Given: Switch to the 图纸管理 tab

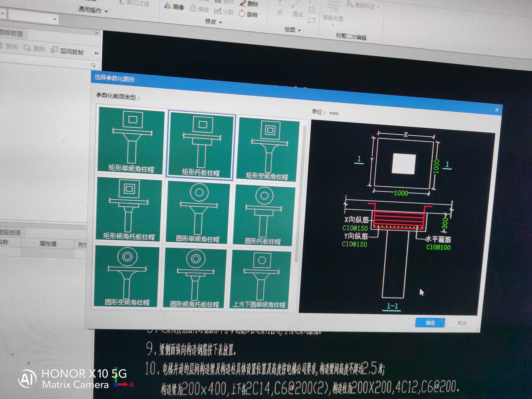Looking at the screenshot, I should click(x=12, y=33).
